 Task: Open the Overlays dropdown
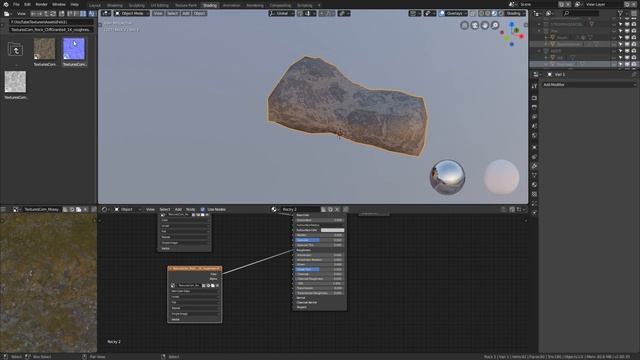click(x=456, y=13)
